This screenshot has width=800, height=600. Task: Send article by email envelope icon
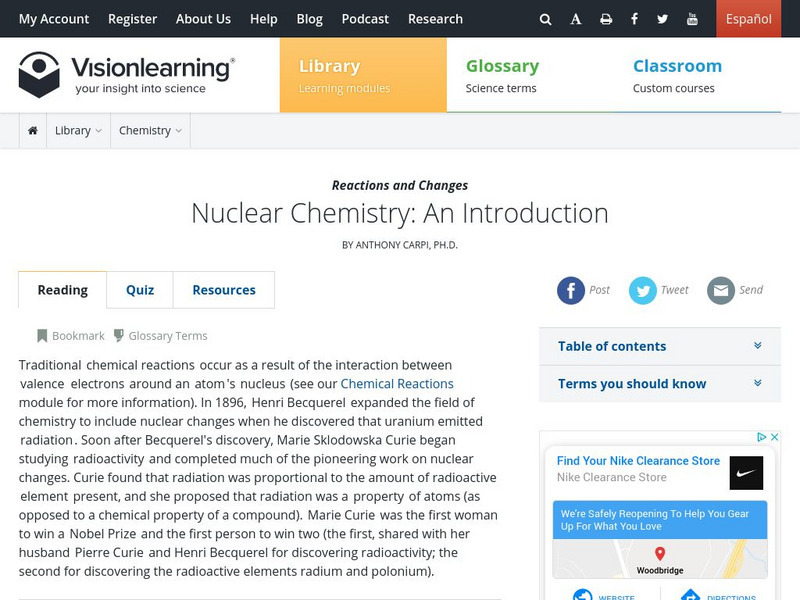point(721,290)
